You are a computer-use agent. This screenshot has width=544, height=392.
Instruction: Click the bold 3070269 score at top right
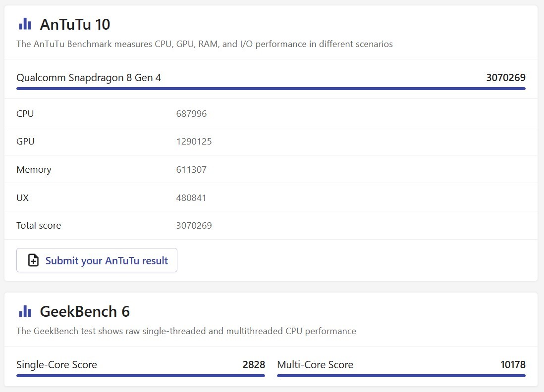click(x=505, y=78)
